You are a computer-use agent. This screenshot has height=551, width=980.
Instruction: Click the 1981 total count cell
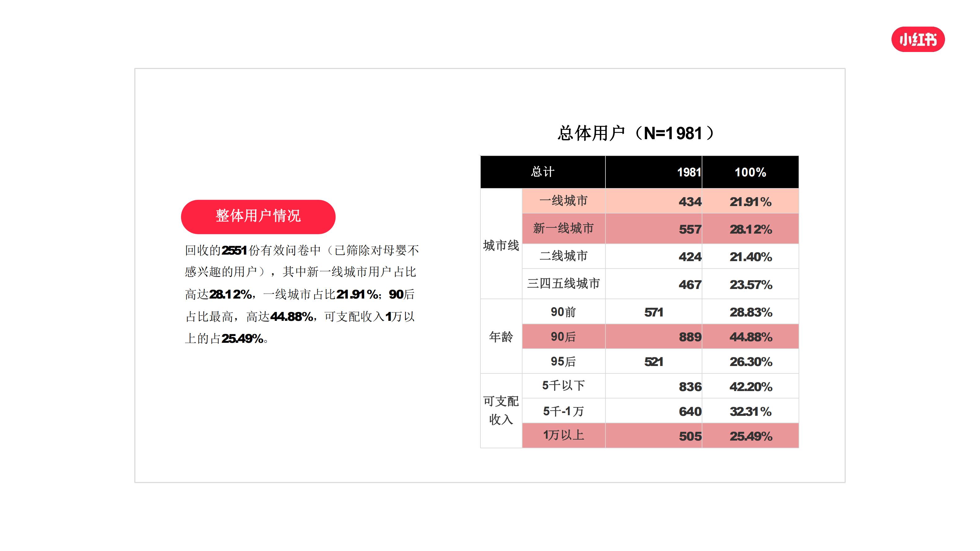653,171
